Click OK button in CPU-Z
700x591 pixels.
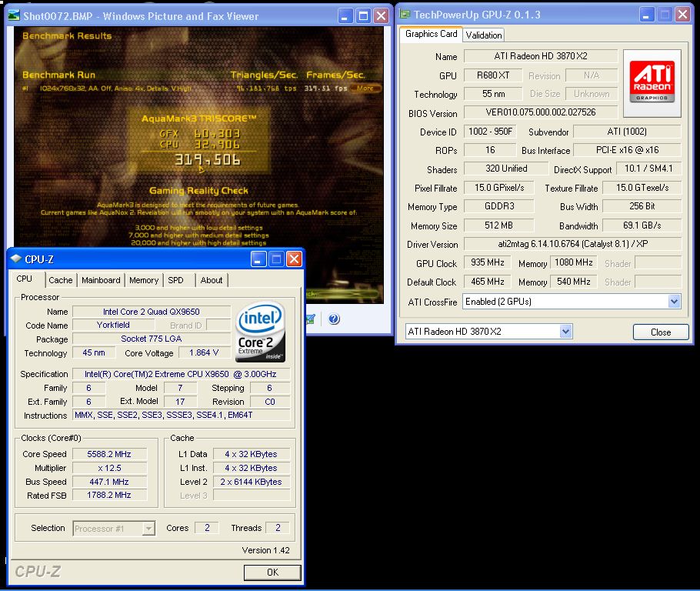coord(272,573)
